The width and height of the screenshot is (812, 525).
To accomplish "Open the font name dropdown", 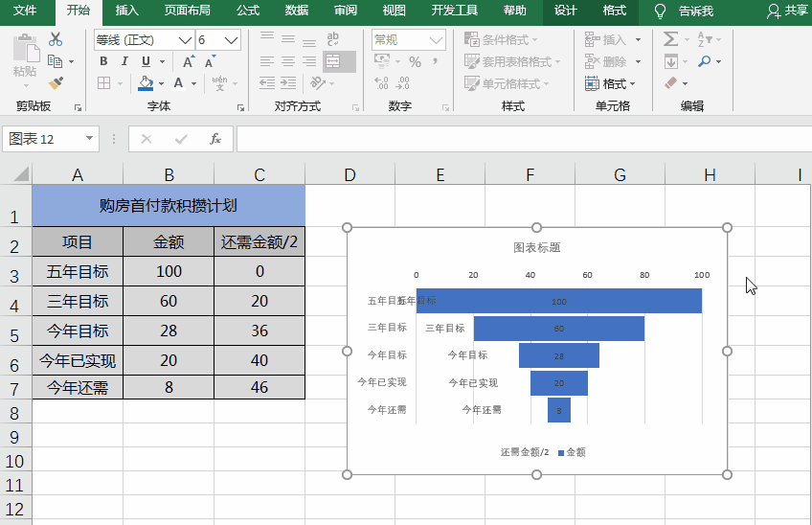I will click(185, 40).
